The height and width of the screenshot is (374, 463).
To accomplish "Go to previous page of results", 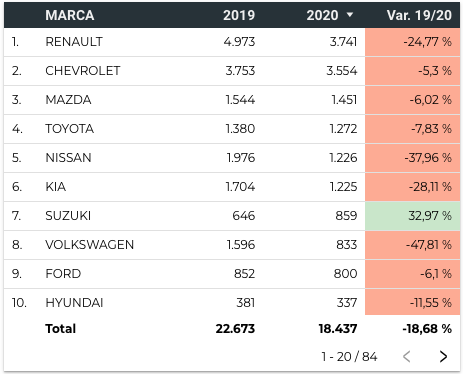I will 407,356.
